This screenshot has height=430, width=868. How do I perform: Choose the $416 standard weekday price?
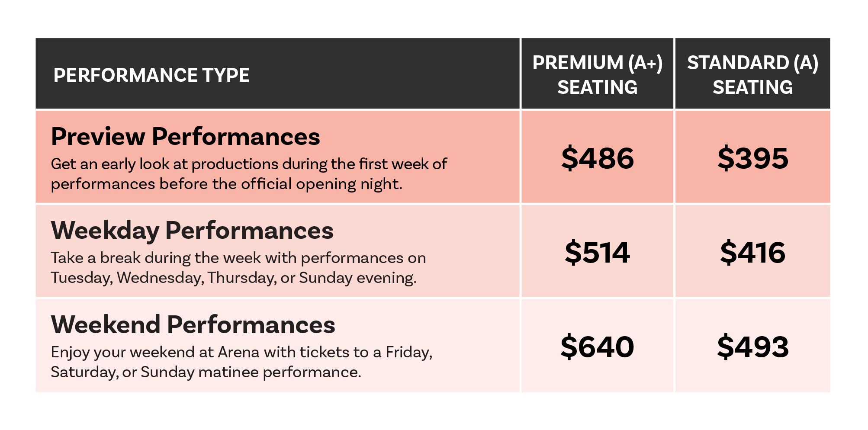(x=753, y=252)
